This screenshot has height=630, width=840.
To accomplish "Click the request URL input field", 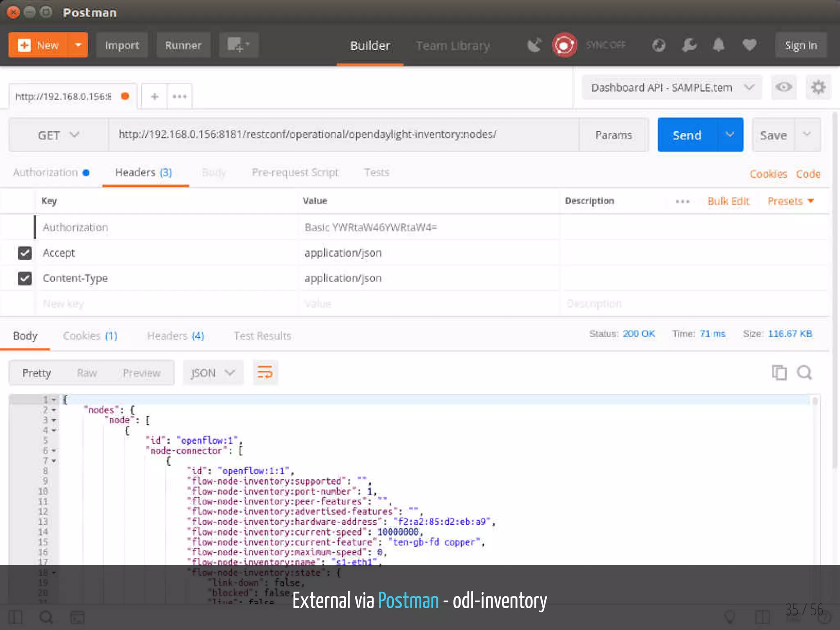I will (x=344, y=135).
